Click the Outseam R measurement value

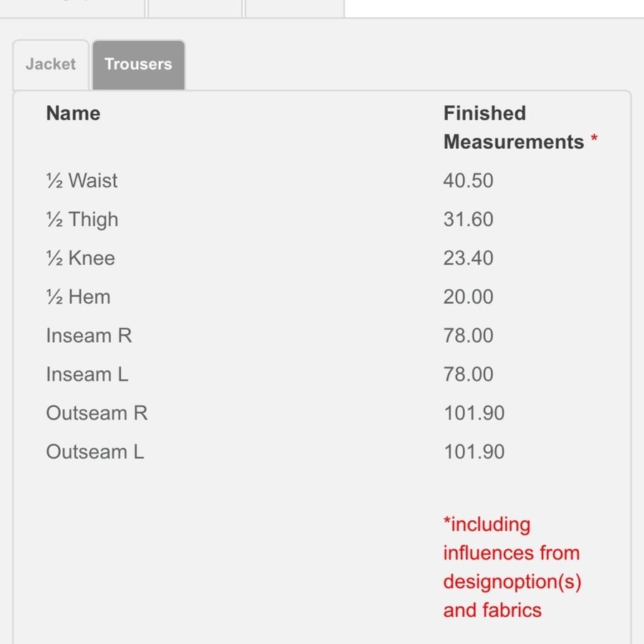[474, 413]
